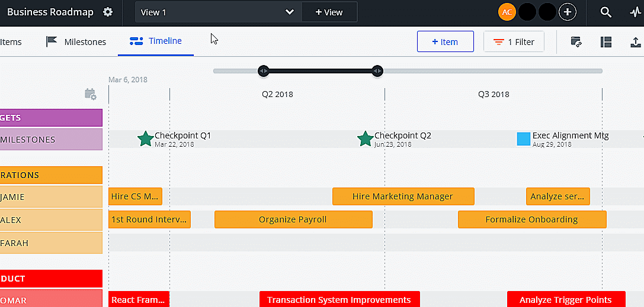This screenshot has width=644, height=307.
Task: Select the Timeline tab
Action: (156, 41)
